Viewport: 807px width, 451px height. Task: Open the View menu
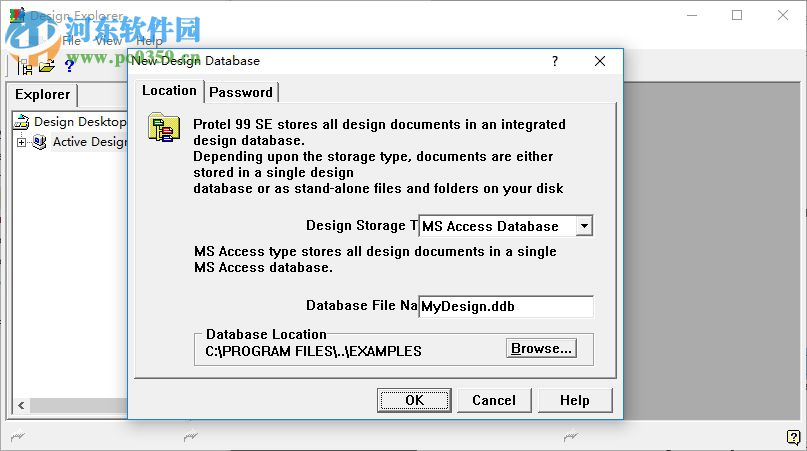pyautogui.click(x=109, y=41)
